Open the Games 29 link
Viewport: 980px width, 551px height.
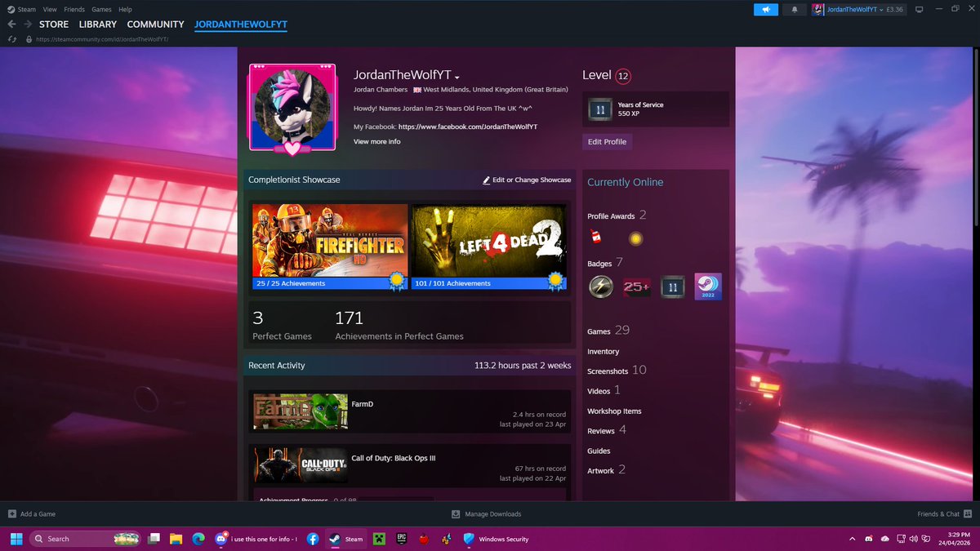click(x=608, y=331)
